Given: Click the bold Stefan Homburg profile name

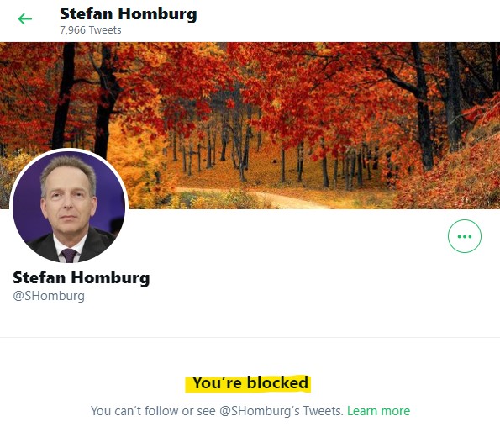Looking at the screenshot, I should [x=81, y=277].
